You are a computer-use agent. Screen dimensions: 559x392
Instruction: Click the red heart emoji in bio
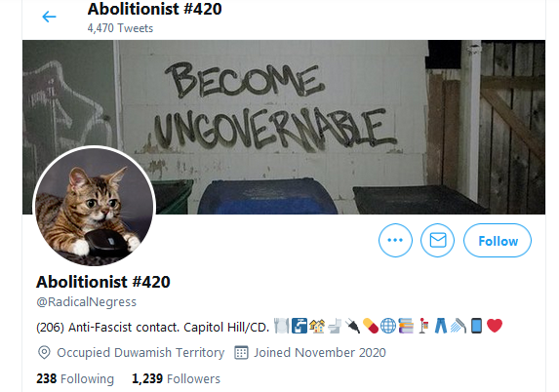tap(495, 326)
